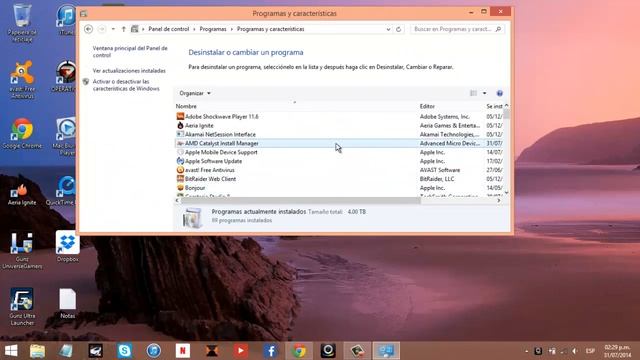Open the Mac Blu-ray Player desktop shortcut

(x=65, y=136)
